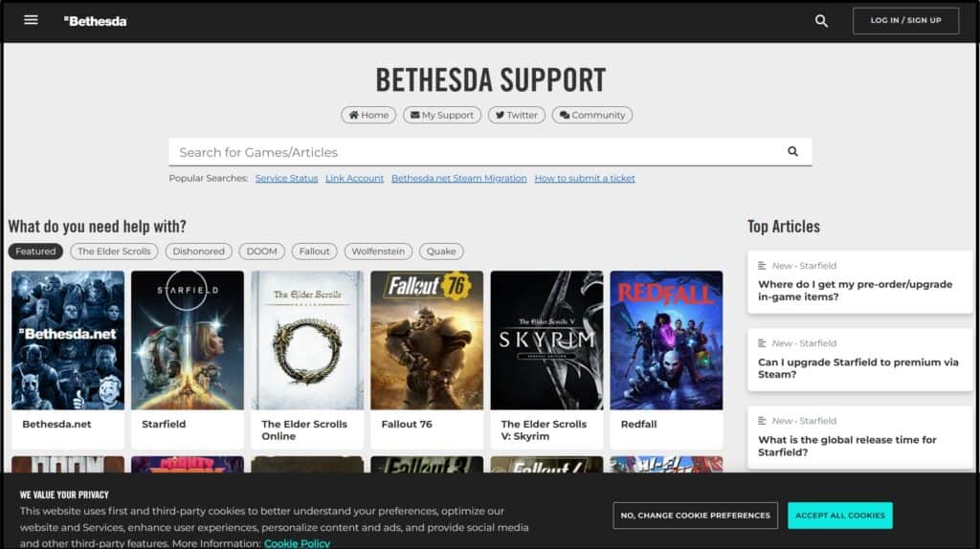This screenshot has height=549, width=980.
Task: Open The Elder Scrolls Online cover
Action: pyautogui.click(x=307, y=340)
